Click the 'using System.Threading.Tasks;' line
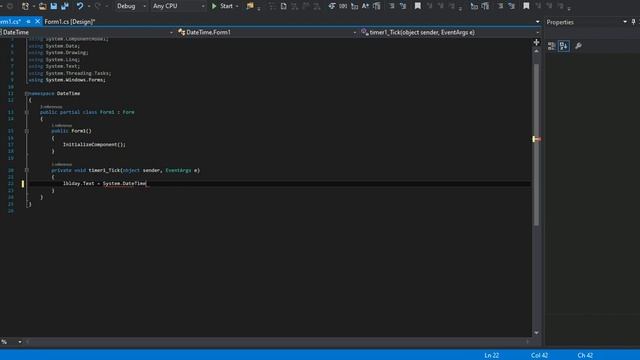Viewport: 640px width, 360px height. coord(69,73)
